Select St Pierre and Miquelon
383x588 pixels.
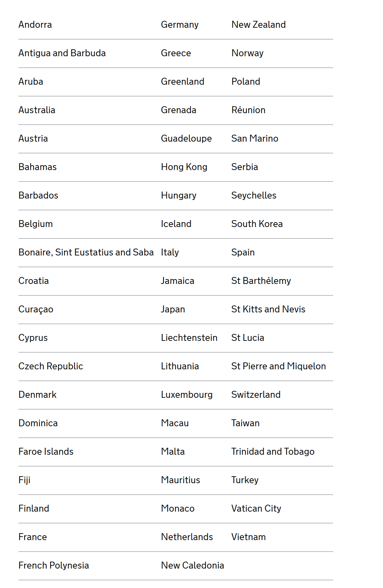279,366
